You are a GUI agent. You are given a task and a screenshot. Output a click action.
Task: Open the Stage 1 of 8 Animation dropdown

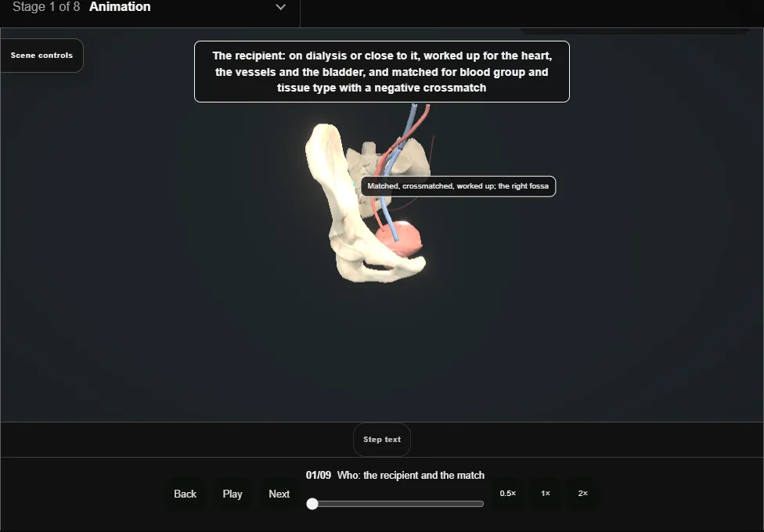pos(150,7)
